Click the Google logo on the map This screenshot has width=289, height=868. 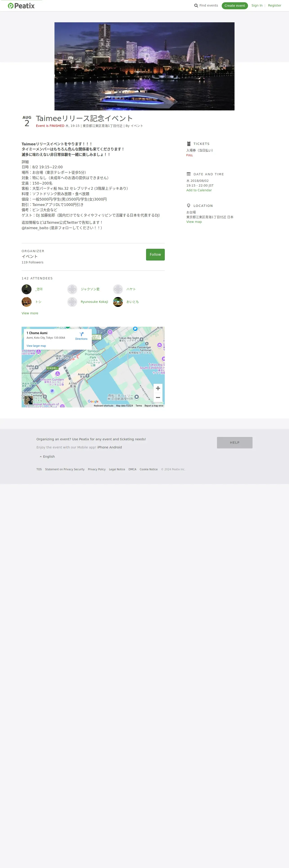pos(93,401)
